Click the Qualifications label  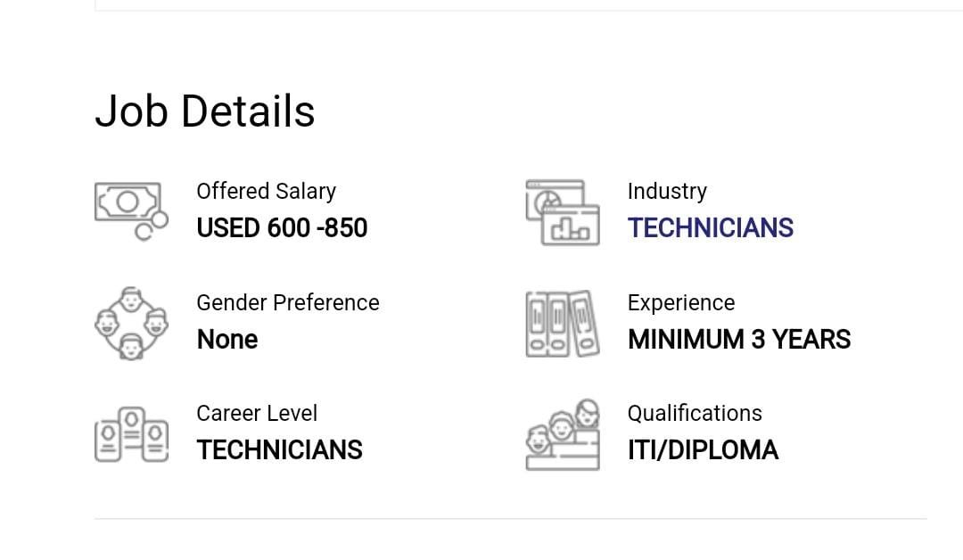point(695,413)
